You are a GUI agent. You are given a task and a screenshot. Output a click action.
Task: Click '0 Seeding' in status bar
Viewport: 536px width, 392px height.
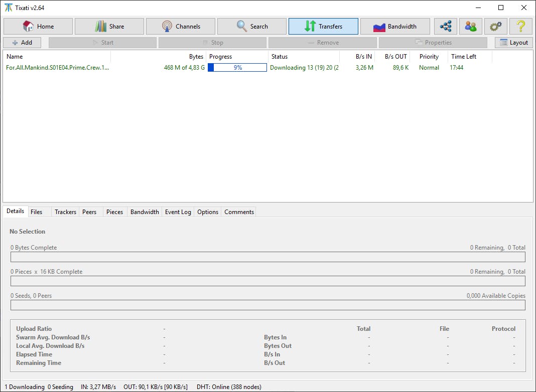click(x=60, y=387)
